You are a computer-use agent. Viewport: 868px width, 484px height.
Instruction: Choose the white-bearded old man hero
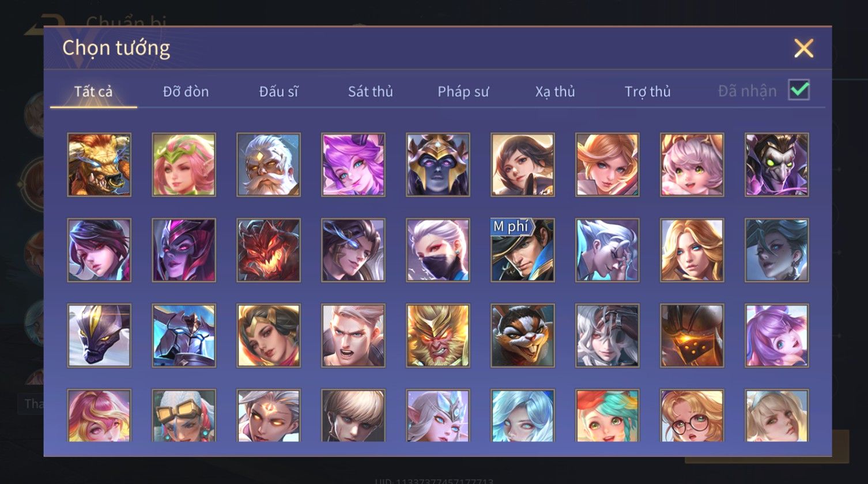tap(269, 165)
